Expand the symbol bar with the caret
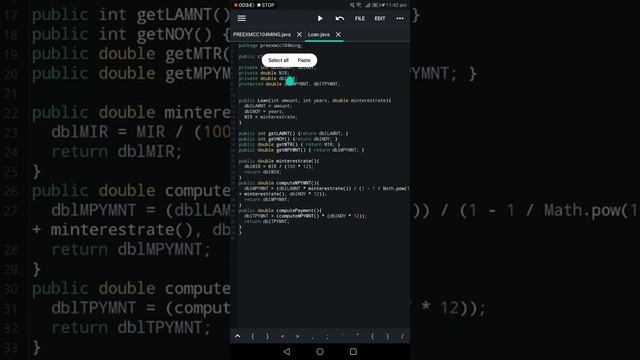Image resolution: width=640 pixels, height=360 pixels. (x=238, y=336)
